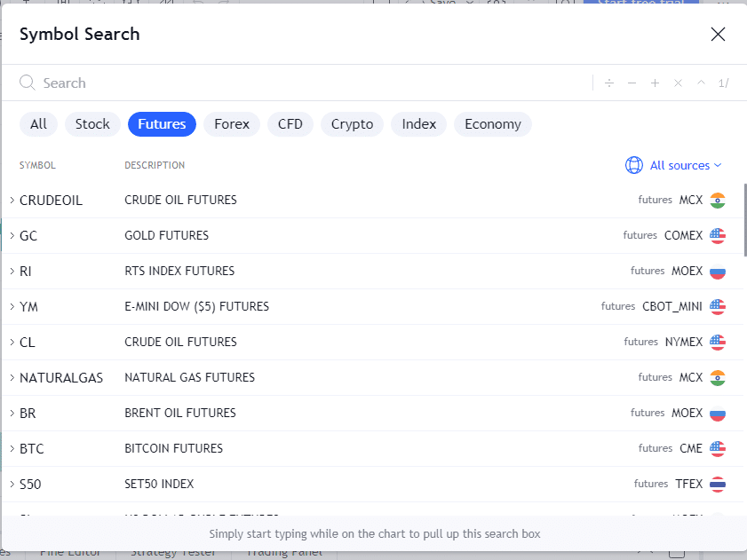
Task: Insert the caret power operator
Action: tap(701, 83)
